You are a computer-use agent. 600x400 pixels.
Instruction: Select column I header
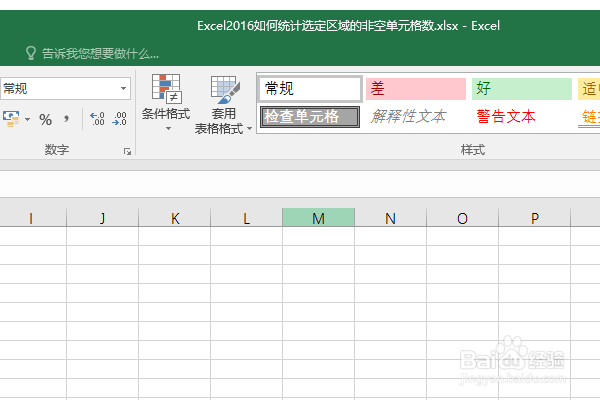click(x=33, y=217)
